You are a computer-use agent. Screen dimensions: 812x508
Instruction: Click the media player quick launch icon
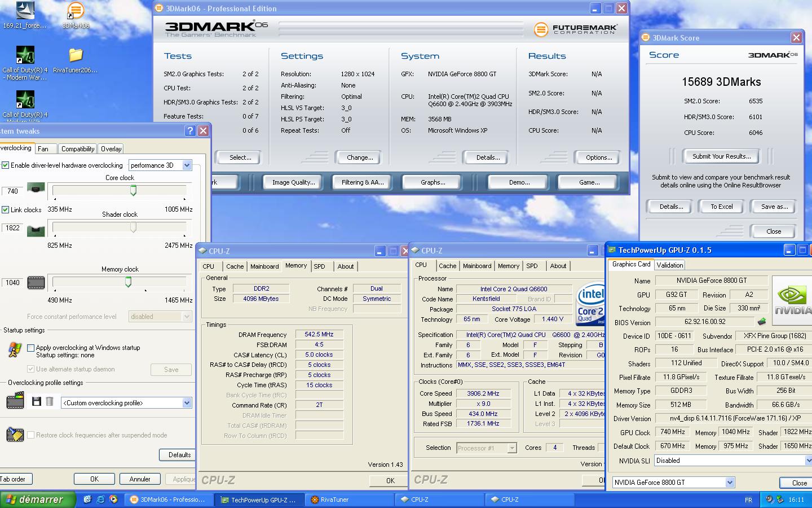[x=113, y=500]
